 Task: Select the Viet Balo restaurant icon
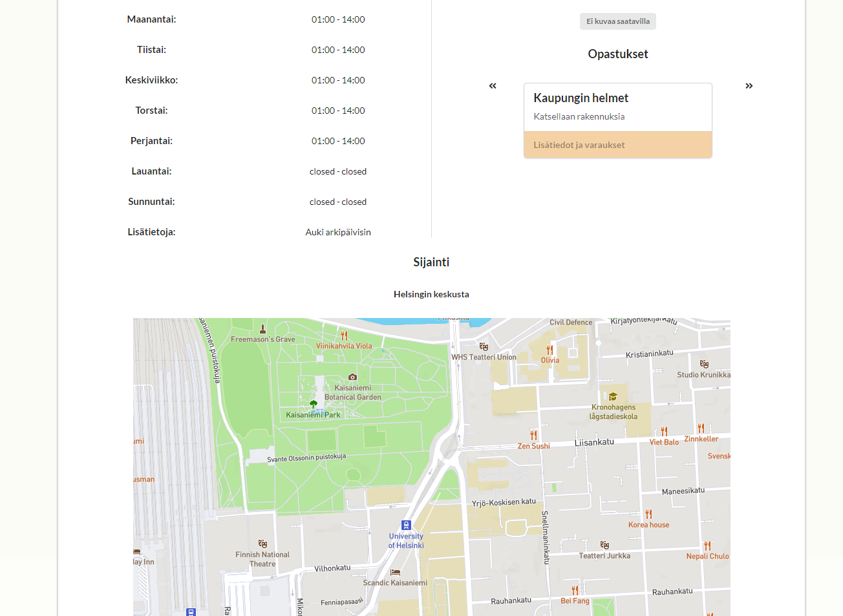tap(664, 431)
